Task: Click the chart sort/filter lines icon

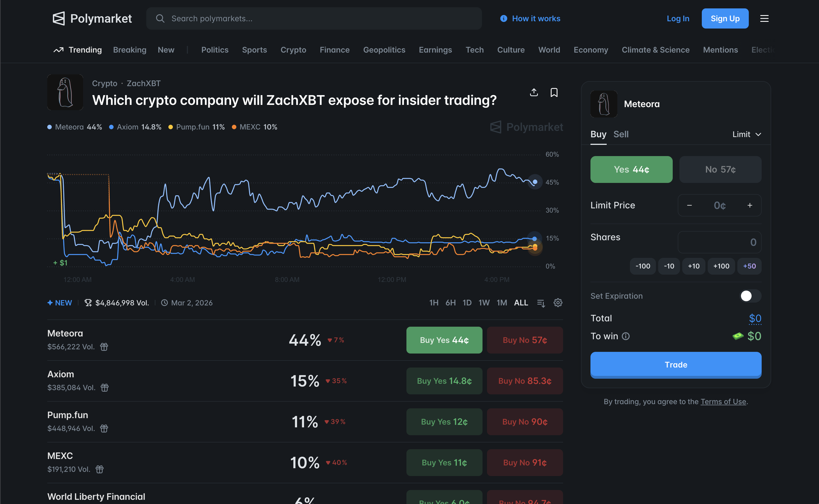Action: click(541, 303)
